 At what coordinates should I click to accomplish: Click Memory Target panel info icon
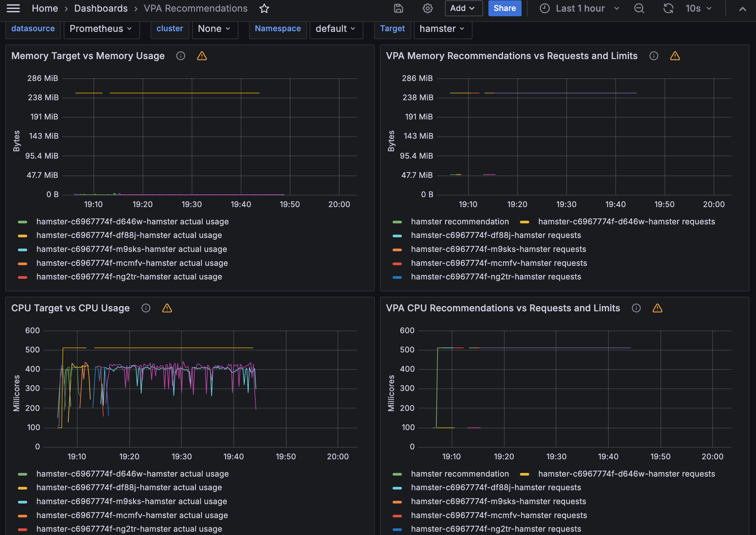[180, 56]
